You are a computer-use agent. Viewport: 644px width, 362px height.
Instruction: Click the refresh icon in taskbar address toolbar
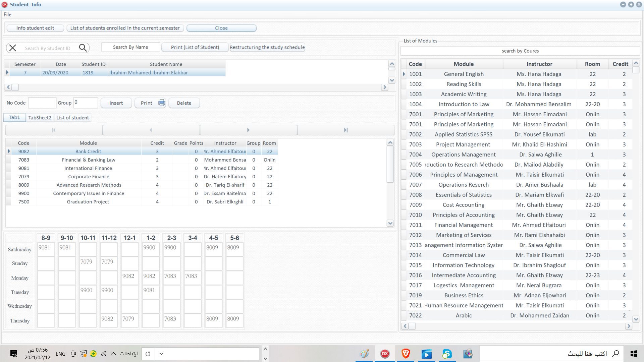click(148, 354)
